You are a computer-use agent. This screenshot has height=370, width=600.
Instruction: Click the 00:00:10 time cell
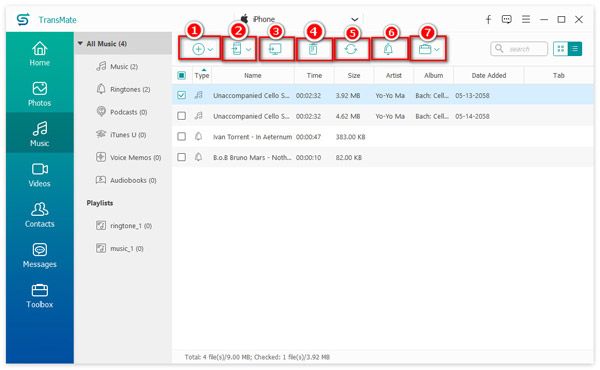click(308, 157)
